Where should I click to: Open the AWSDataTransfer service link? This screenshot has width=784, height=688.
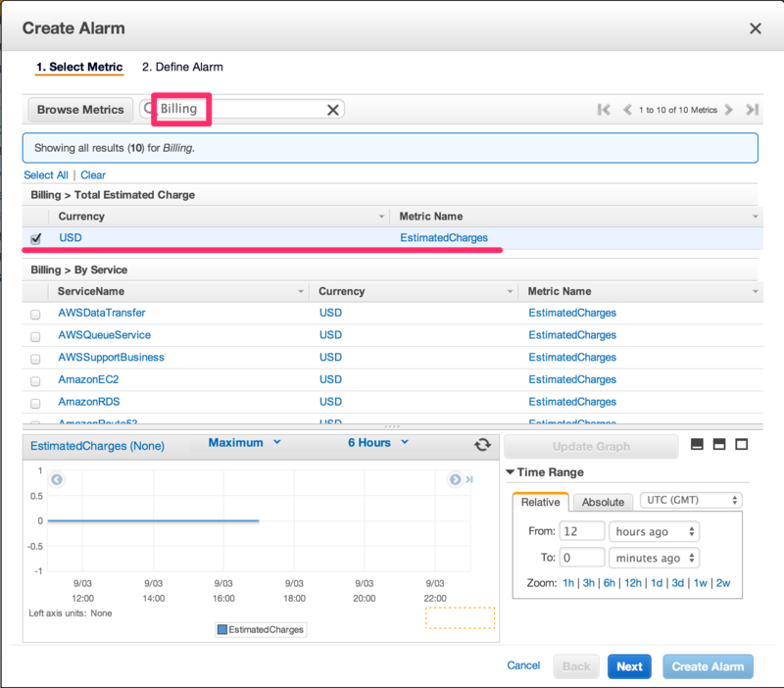coord(102,313)
